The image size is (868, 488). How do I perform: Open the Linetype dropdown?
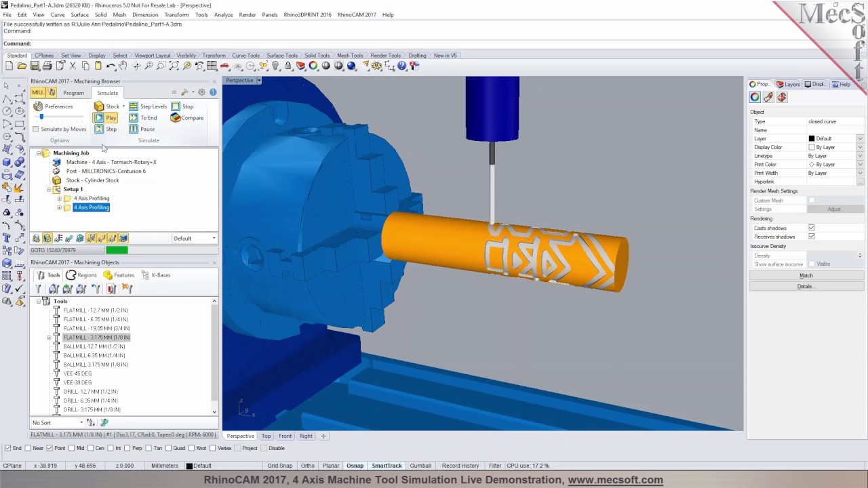pos(860,156)
